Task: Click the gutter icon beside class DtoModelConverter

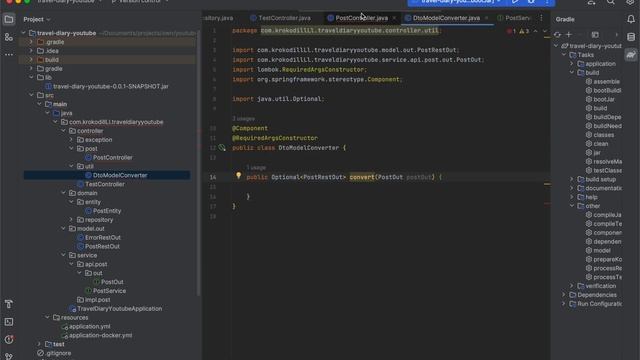Action: [222, 148]
